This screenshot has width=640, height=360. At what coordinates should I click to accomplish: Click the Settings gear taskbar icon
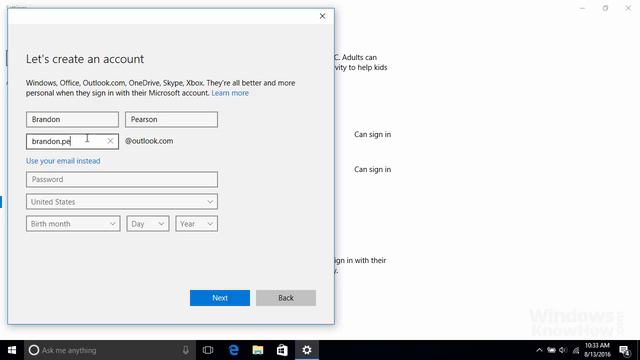click(307, 350)
